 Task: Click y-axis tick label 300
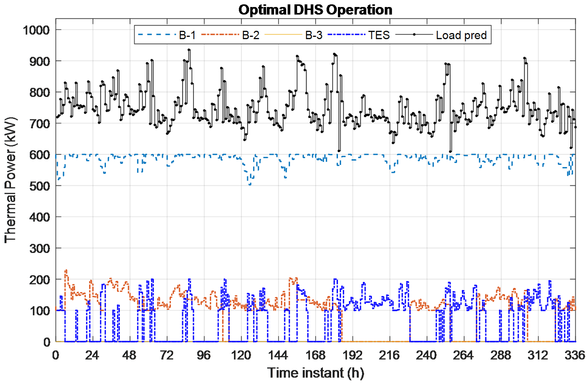[40, 248]
